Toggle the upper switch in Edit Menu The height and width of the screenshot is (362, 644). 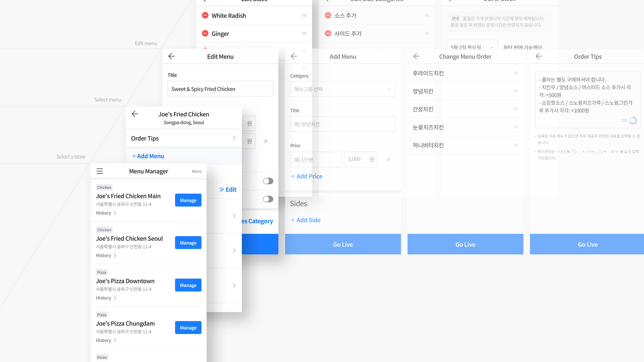268,181
